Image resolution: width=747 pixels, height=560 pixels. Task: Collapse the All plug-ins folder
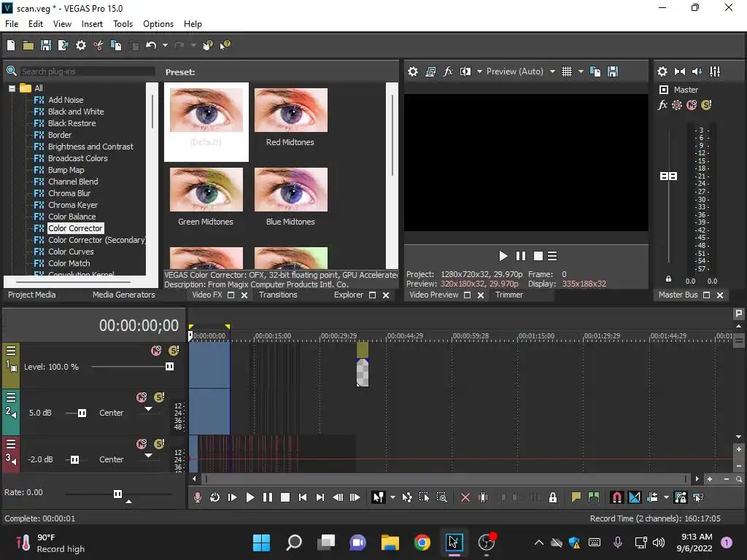[12, 88]
